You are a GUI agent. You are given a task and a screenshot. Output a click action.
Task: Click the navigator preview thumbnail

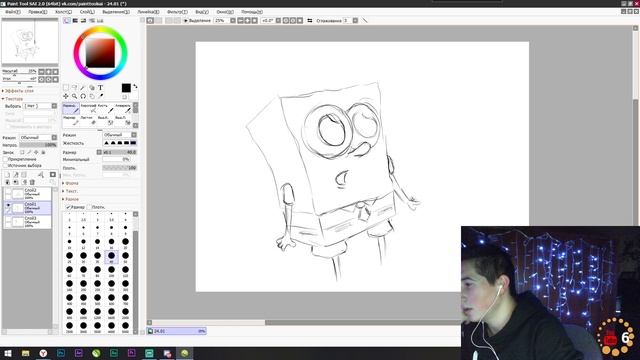coord(30,42)
